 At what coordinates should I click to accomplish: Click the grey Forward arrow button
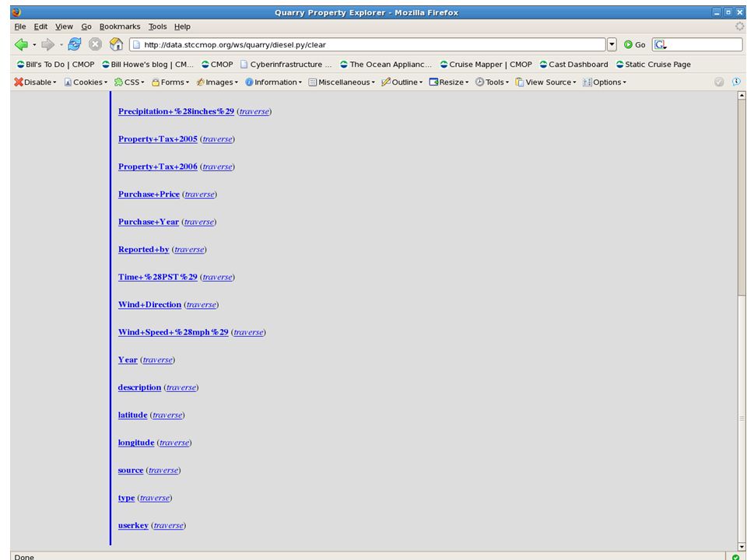(x=47, y=45)
